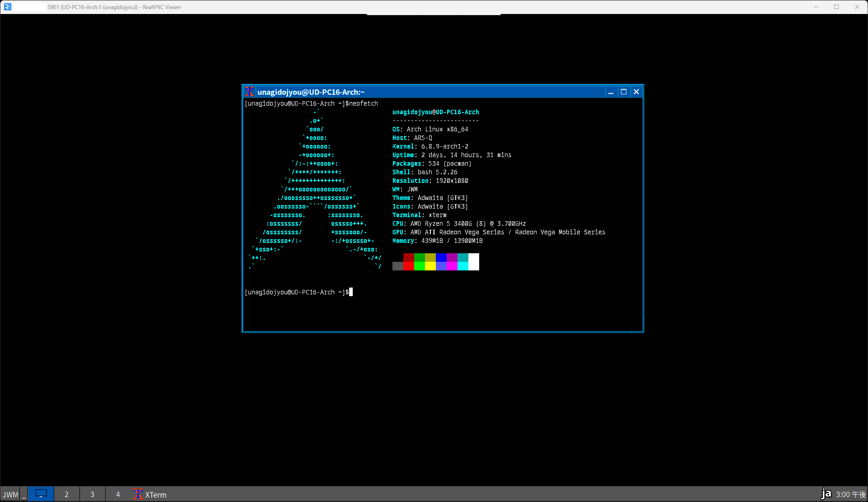This screenshot has height=502, width=868.
Task: Minimize the xterm terminal window
Action: [611, 92]
